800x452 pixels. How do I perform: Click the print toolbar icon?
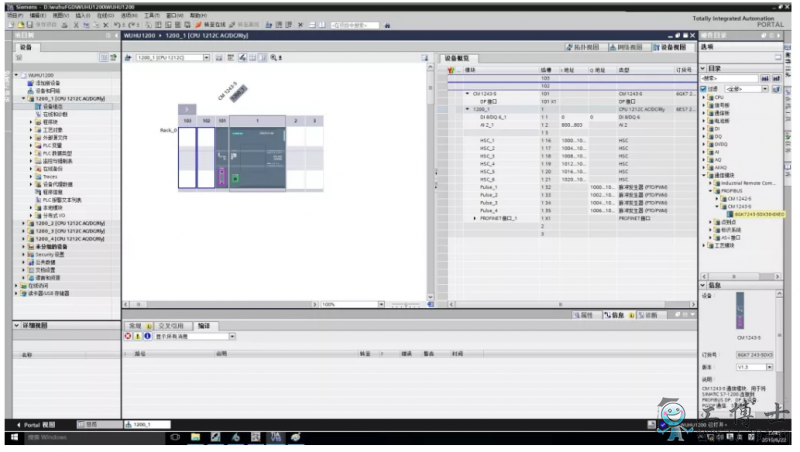64,24
